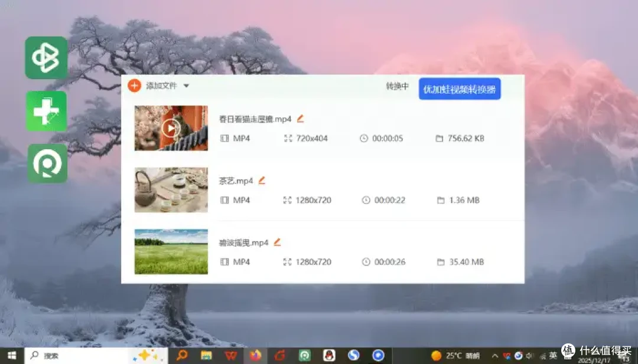Open QQ penguin from the taskbar
Image resolution: width=638 pixels, height=364 pixels.
[x=329, y=356]
